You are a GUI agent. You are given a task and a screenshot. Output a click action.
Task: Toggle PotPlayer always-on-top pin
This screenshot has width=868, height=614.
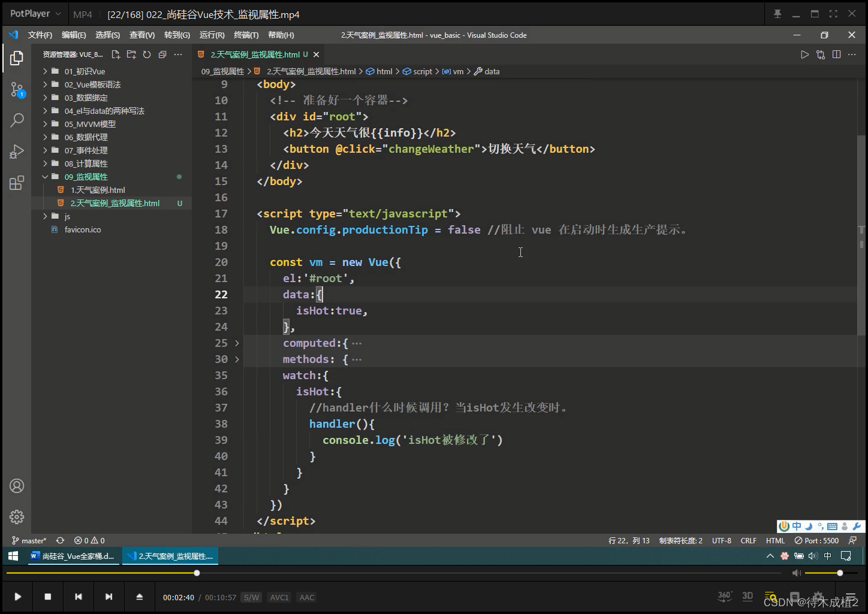[777, 14]
